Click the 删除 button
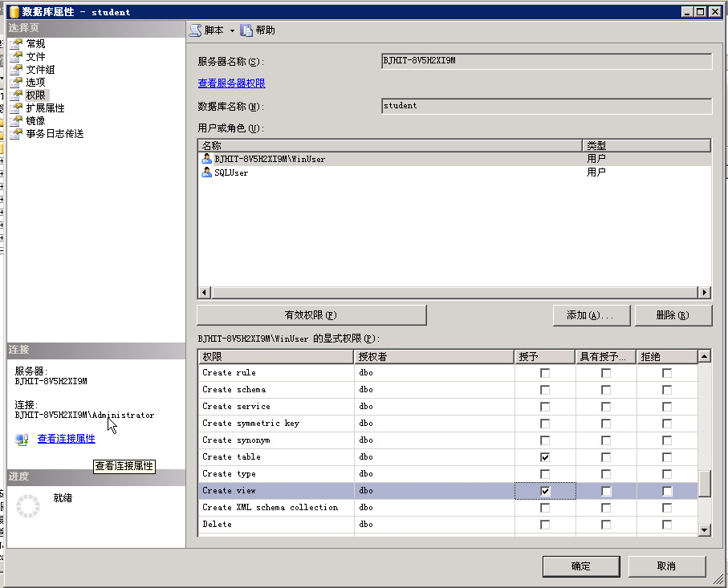 point(673,315)
